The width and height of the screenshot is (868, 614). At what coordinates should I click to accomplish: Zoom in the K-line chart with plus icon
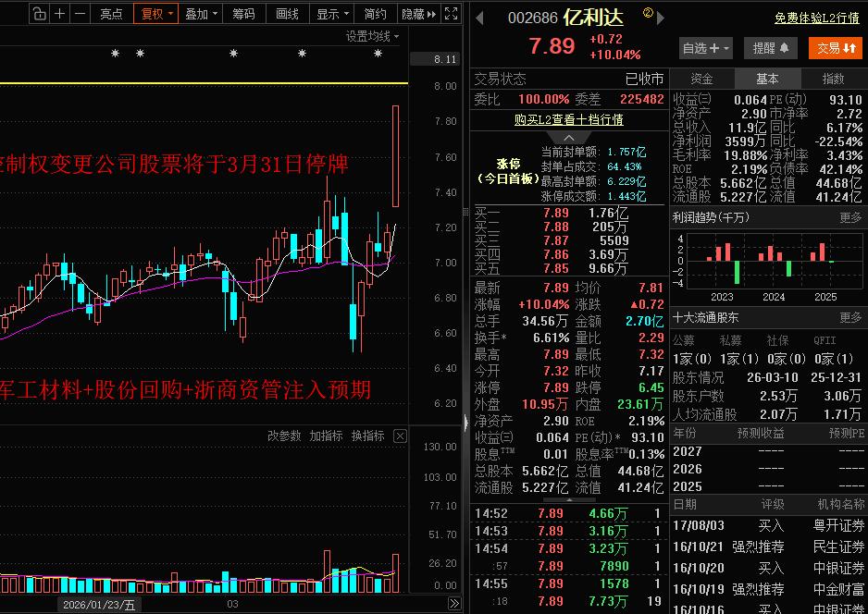[60, 14]
